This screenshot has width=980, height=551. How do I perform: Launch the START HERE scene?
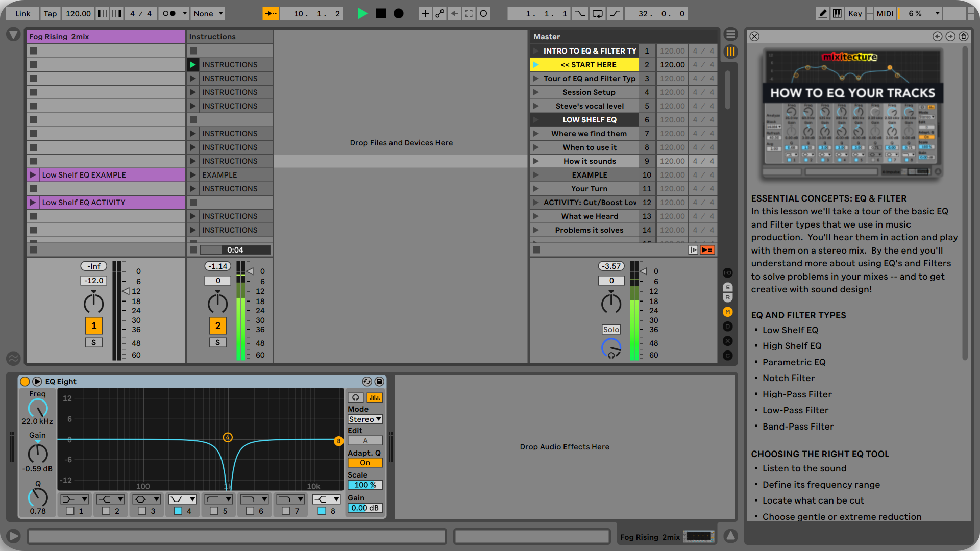click(x=535, y=65)
